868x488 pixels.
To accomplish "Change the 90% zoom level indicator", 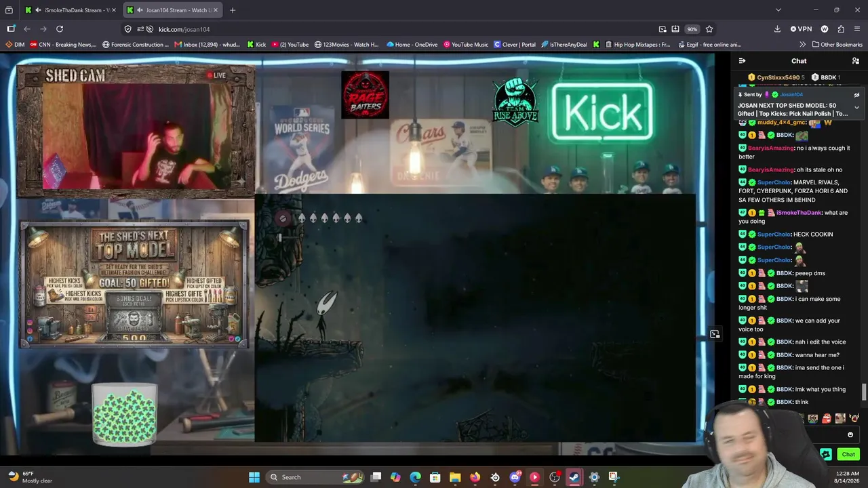I will [x=692, y=29].
